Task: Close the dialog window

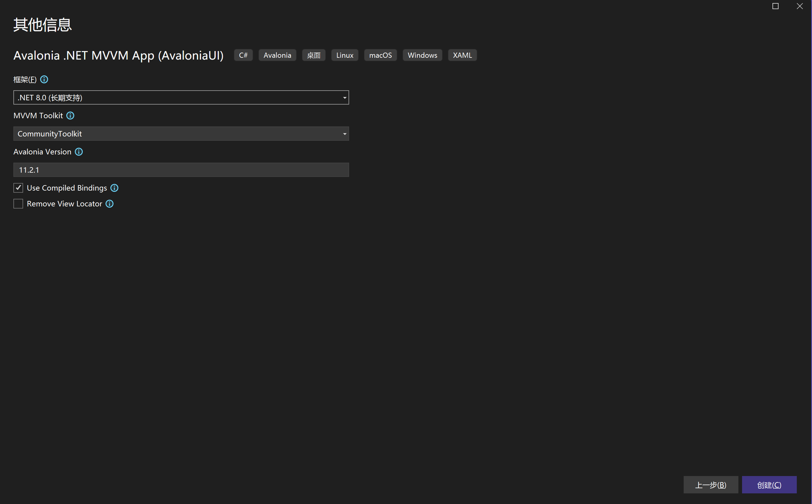Action: [x=800, y=6]
